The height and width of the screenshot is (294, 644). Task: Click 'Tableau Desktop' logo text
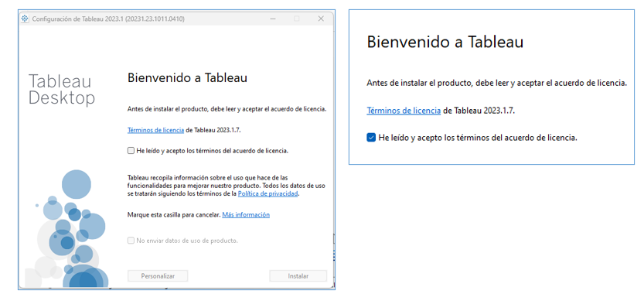click(x=62, y=90)
